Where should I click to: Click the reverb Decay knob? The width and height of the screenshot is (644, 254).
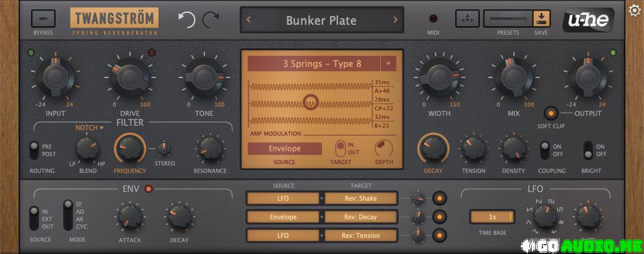[x=433, y=148]
